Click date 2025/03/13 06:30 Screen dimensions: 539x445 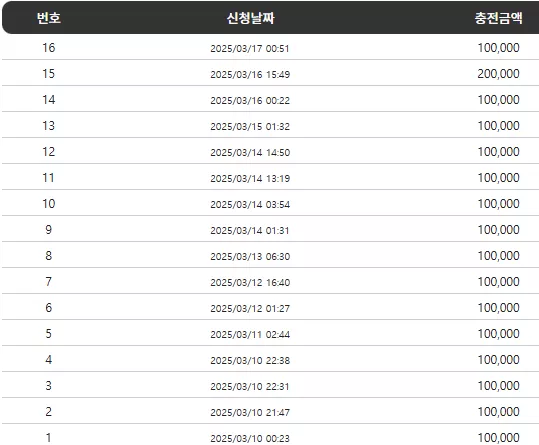click(250, 256)
